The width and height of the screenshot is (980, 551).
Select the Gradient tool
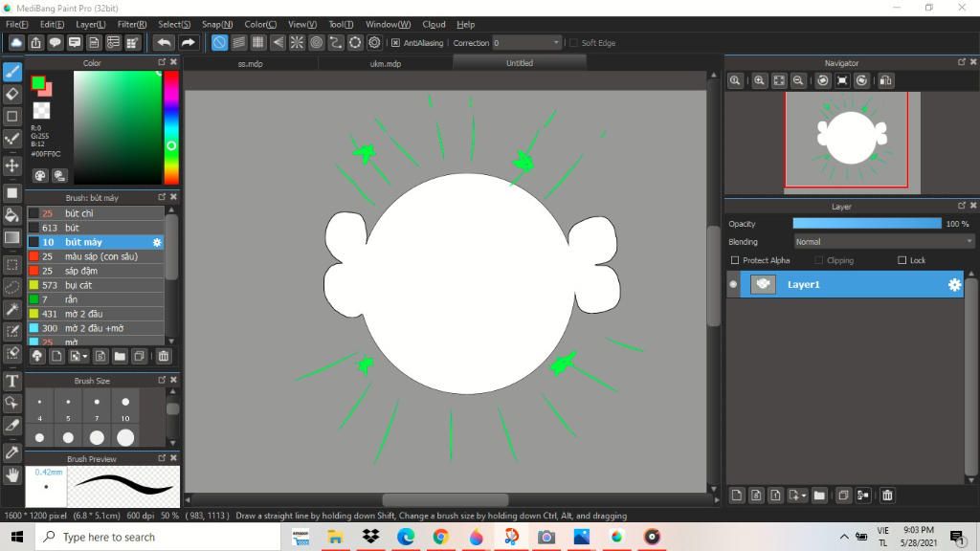coord(11,238)
